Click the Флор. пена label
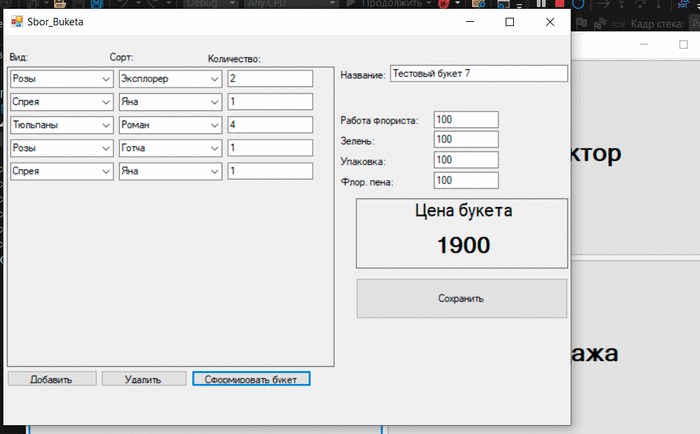The image size is (700, 434). pyautogui.click(x=367, y=182)
